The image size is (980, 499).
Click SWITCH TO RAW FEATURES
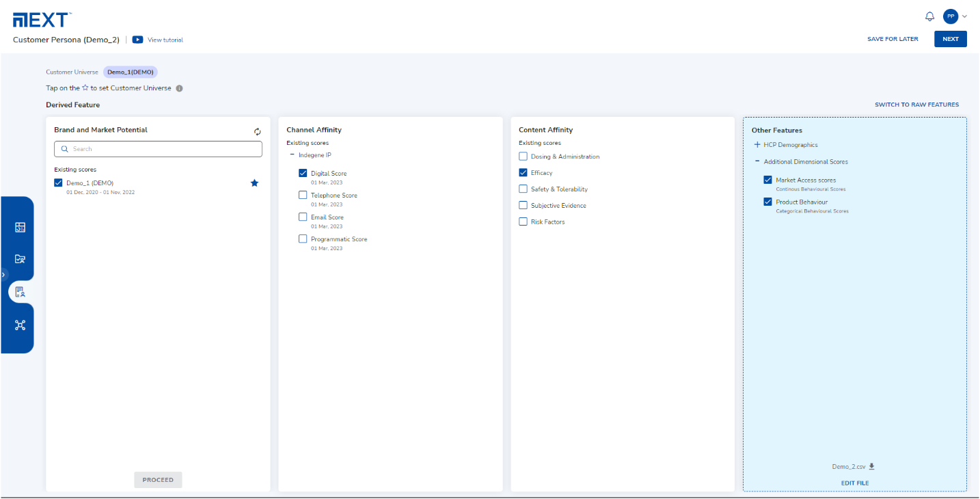point(917,104)
